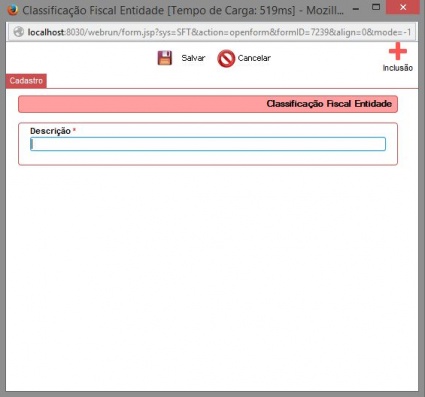Image resolution: width=425 pixels, height=397 pixels.
Task: Maximize the popup browser window
Action: 376,7
